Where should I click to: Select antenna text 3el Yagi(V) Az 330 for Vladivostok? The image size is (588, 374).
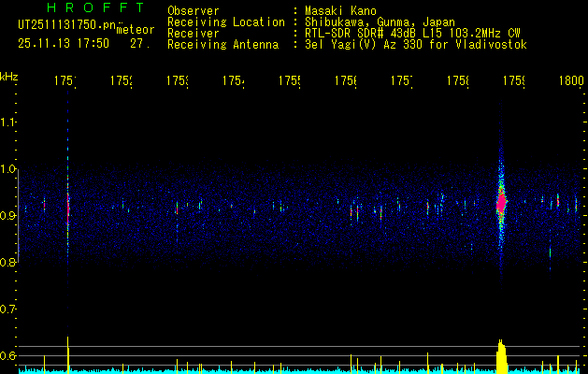coord(416,45)
